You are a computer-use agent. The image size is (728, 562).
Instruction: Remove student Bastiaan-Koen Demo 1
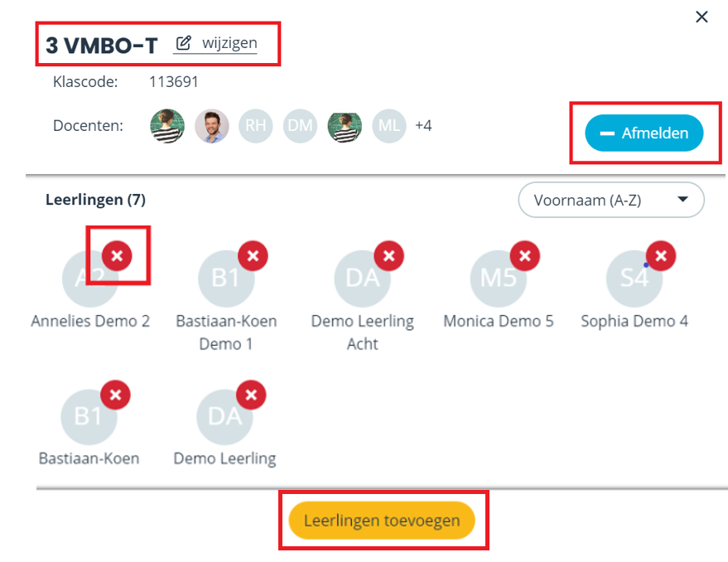pyautogui.click(x=253, y=255)
